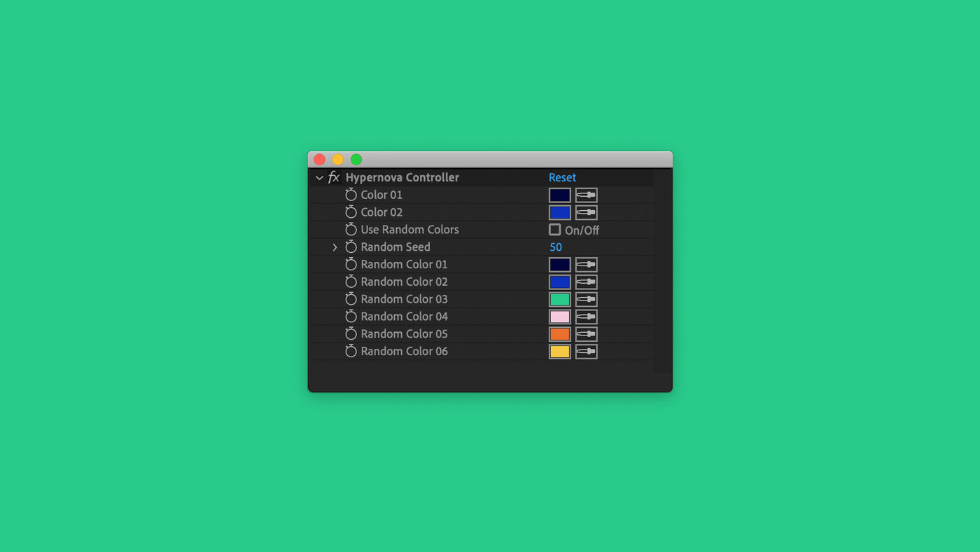Open the Random Color 02 swatch
Image resolution: width=980 pixels, height=552 pixels.
tap(560, 282)
